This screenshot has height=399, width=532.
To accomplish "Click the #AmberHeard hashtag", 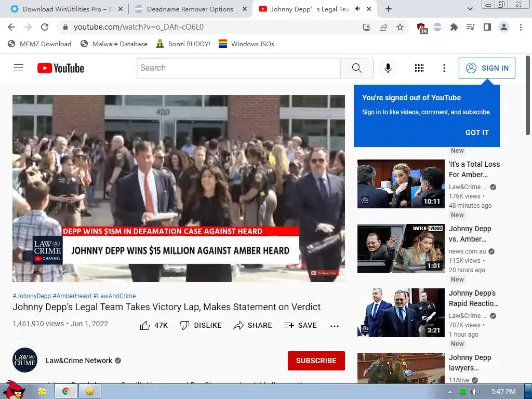I will pos(72,296).
